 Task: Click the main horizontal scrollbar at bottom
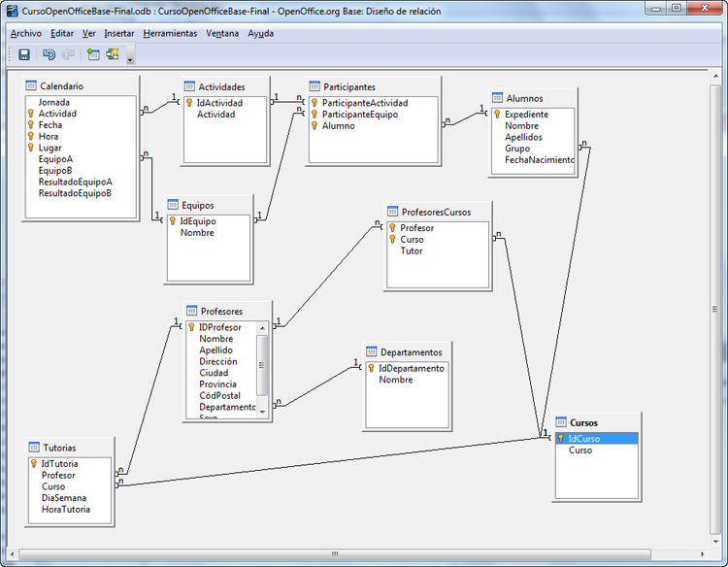click(x=334, y=555)
